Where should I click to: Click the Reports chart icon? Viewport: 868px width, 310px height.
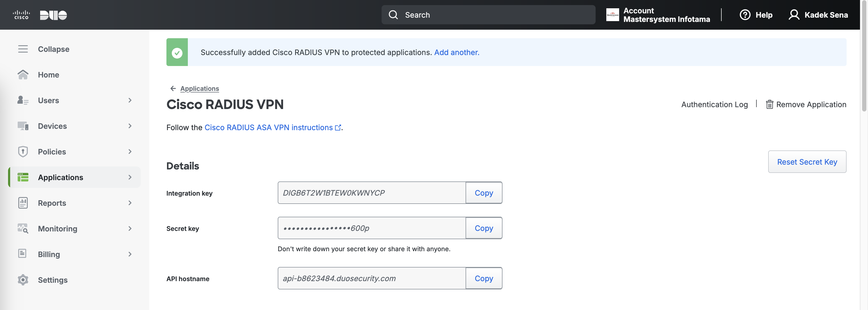pos(23,203)
